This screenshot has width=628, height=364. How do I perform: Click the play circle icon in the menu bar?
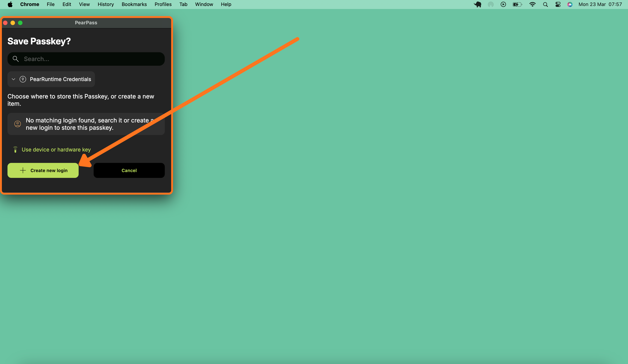pos(503,4)
